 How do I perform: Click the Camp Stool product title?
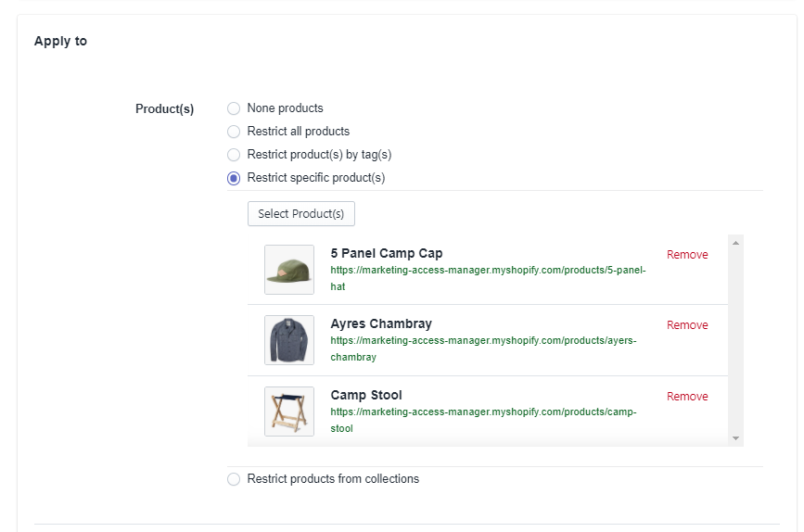tap(366, 395)
